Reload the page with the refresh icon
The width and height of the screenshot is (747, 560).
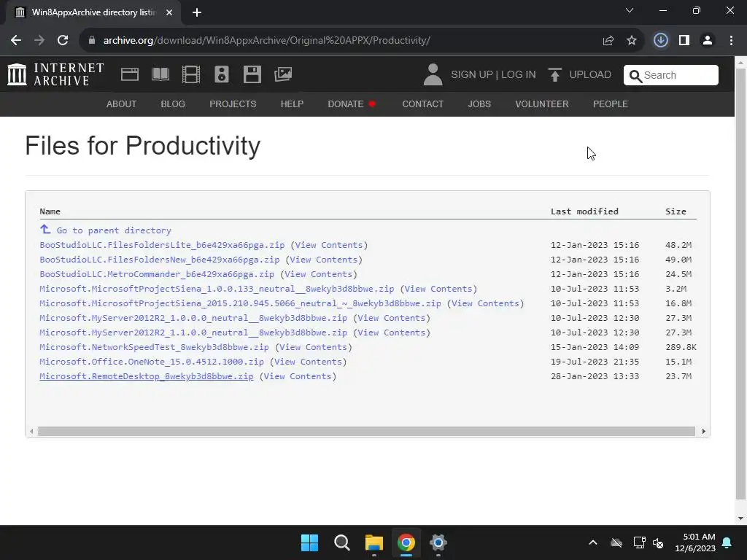click(63, 41)
